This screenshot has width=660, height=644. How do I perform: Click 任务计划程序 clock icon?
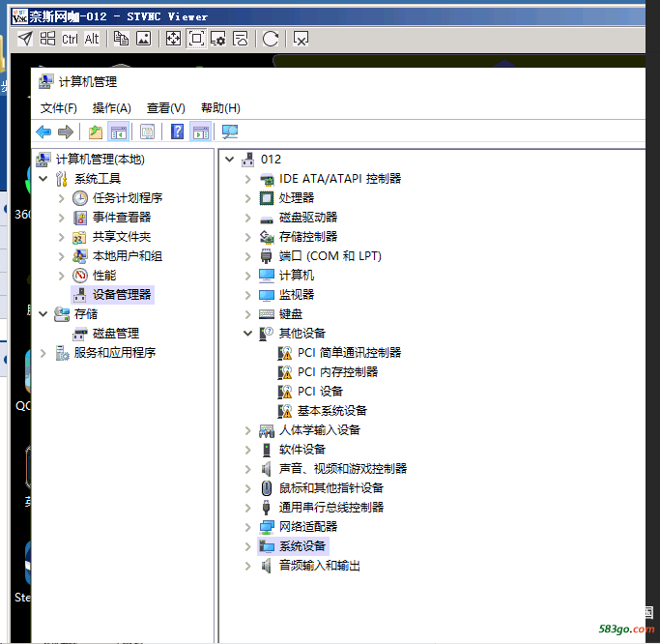click(80, 198)
